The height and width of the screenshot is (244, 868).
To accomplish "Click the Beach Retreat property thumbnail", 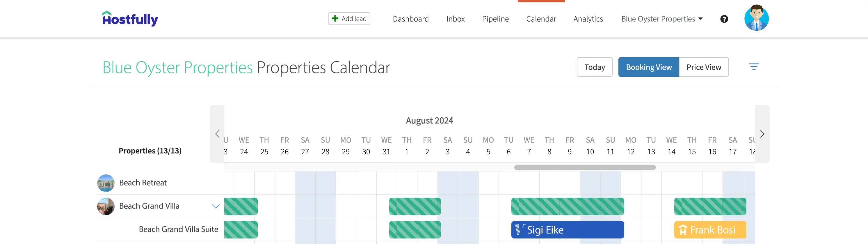I will [106, 183].
